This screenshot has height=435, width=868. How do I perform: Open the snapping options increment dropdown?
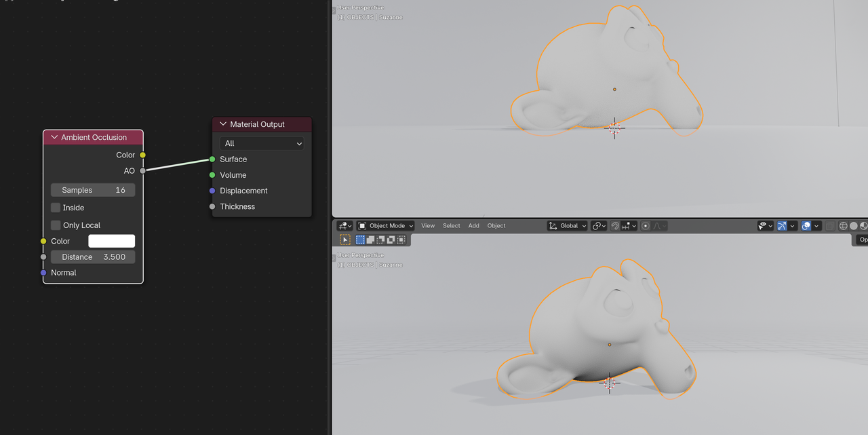(x=629, y=226)
